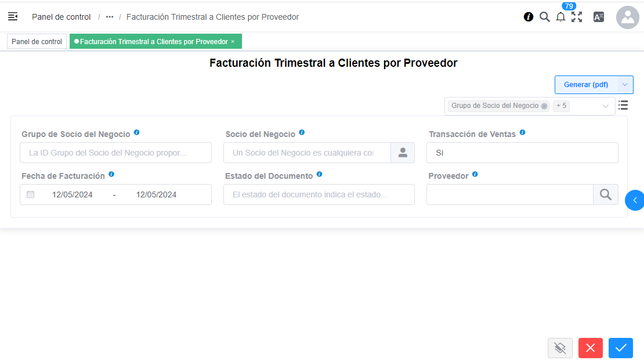Cancel using the red X button
This screenshot has height=364, width=644.
(x=590, y=348)
